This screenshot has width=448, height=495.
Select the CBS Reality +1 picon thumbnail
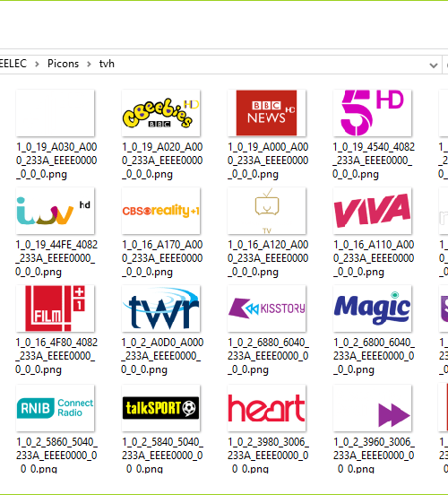161,211
